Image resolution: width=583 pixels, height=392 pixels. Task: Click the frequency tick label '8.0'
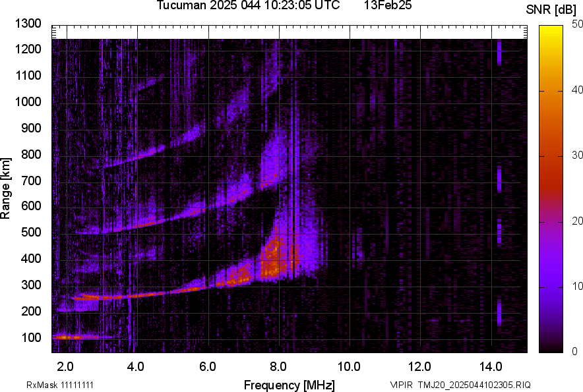click(x=278, y=367)
